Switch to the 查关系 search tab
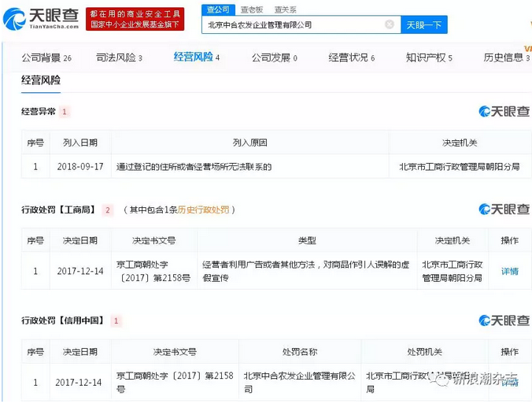 (285, 9)
